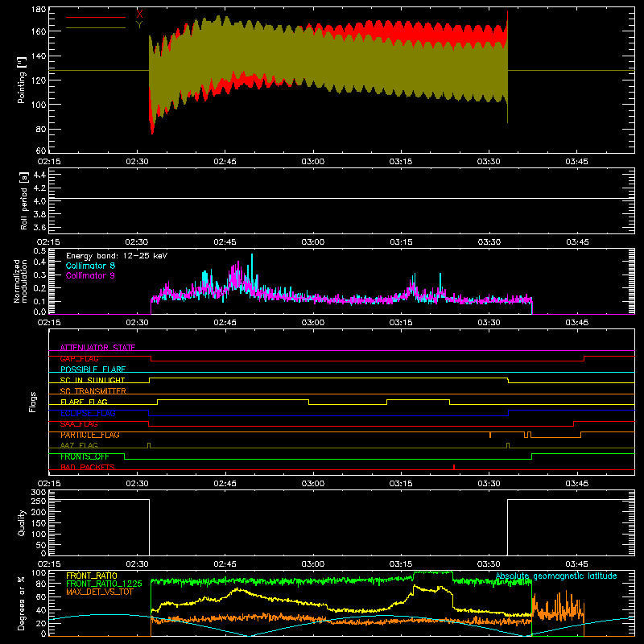Click the 'Pointing' axis label
Viewport: 644px width, 644px height.
point(22,80)
